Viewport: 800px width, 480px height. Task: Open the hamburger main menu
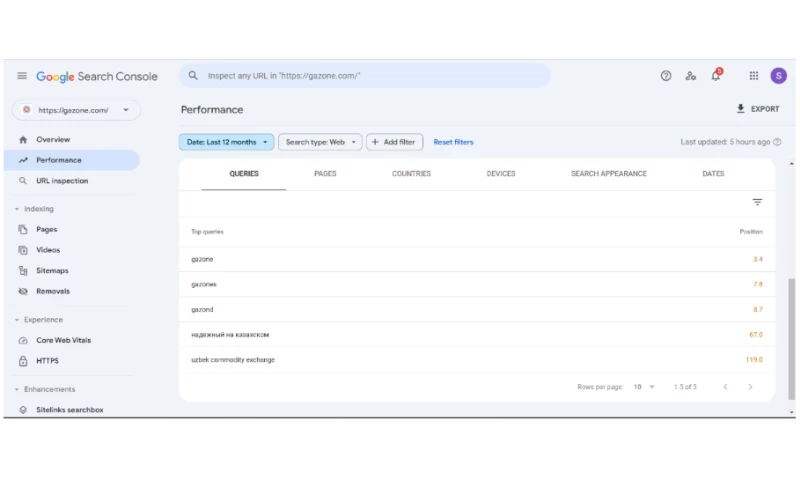tap(22, 76)
